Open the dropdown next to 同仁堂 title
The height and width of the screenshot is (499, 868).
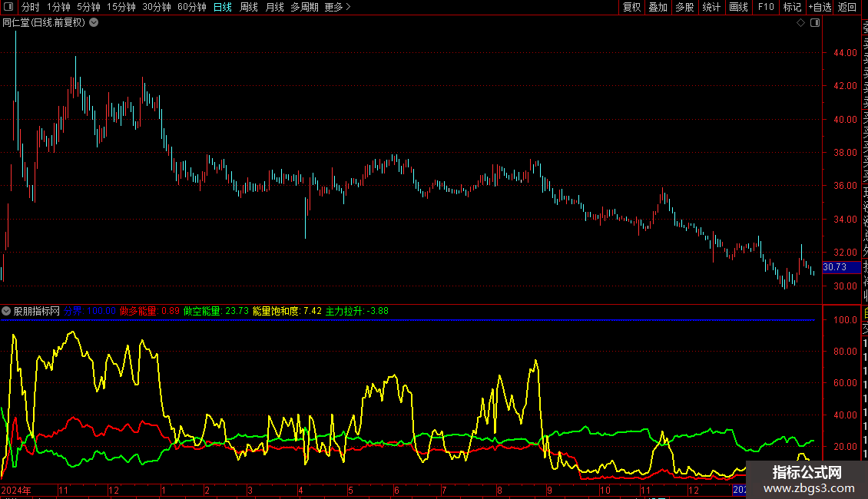coord(94,23)
